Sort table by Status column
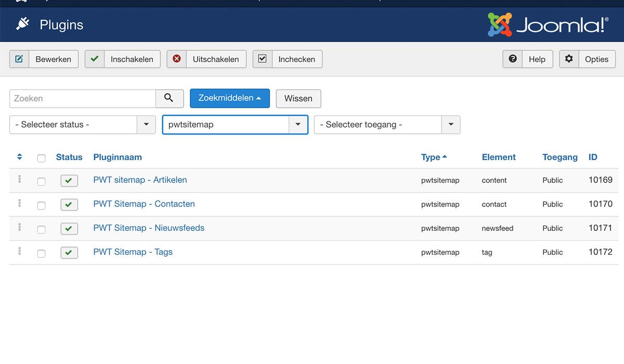The height and width of the screenshot is (364, 624). click(x=69, y=157)
